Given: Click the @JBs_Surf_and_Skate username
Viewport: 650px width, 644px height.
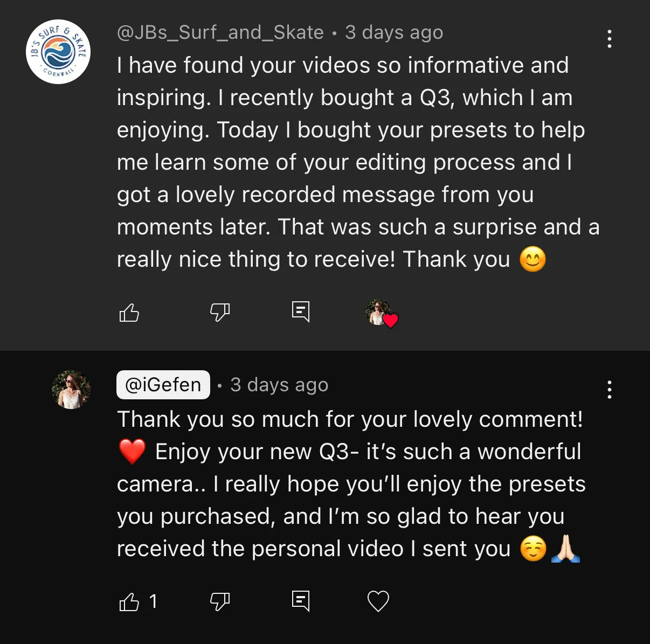Looking at the screenshot, I should click(x=220, y=32).
